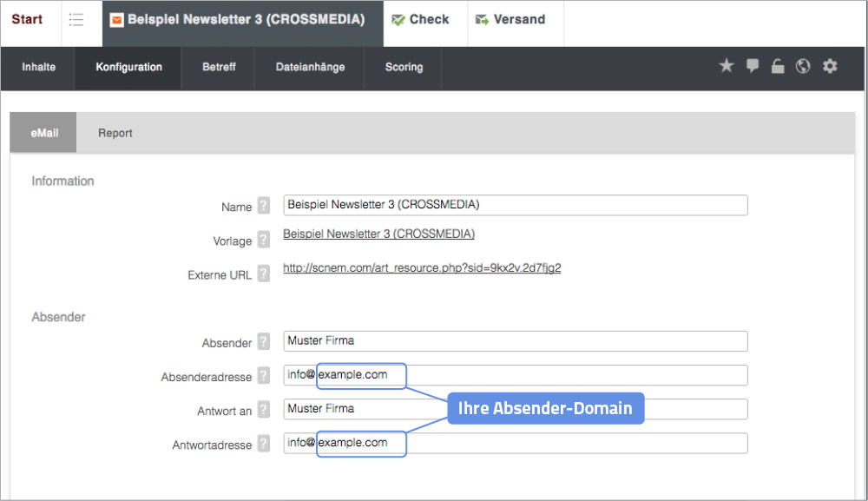Click help icon next to Absenderadresse
The height and width of the screenshot is (501, 868).
(264, 377)
